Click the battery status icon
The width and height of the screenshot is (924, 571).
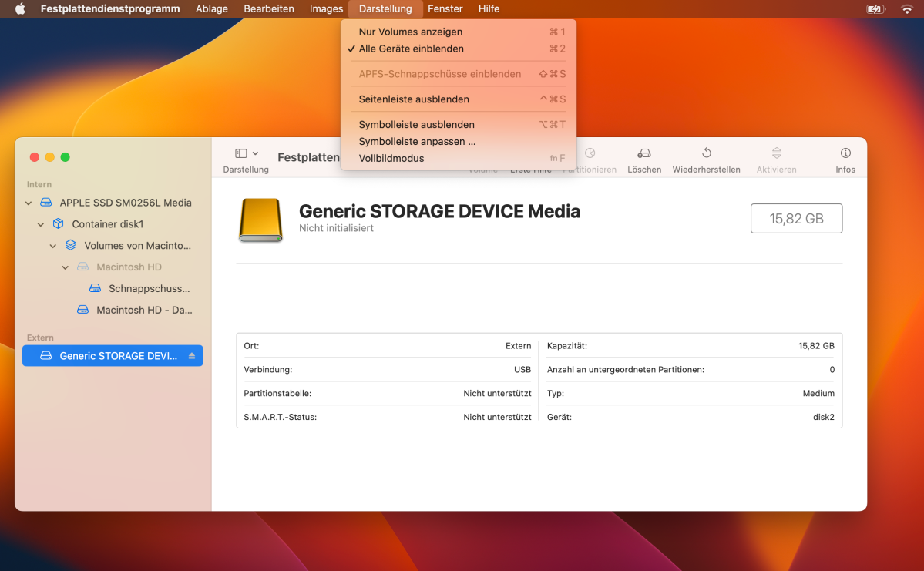(x=875, y=8)
